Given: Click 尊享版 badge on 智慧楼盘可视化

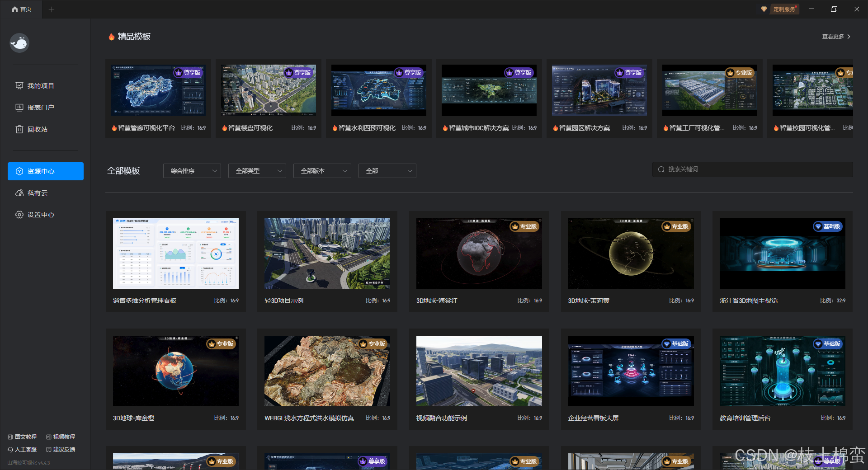Looking at the screenshot, I should tap(298, 72).
